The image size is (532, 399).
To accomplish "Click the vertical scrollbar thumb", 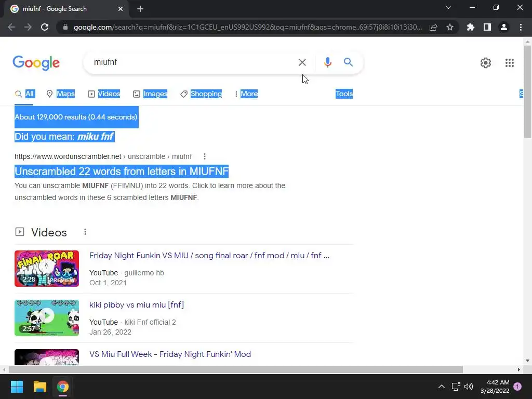I will coord(527,91).
